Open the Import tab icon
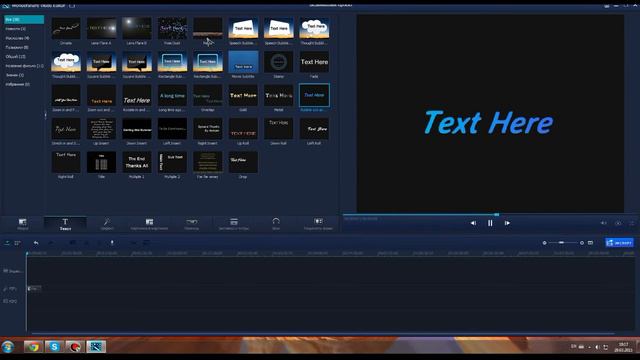Image resolution: width=640 pixels, height=360 pixels. [x=22, y=224]
